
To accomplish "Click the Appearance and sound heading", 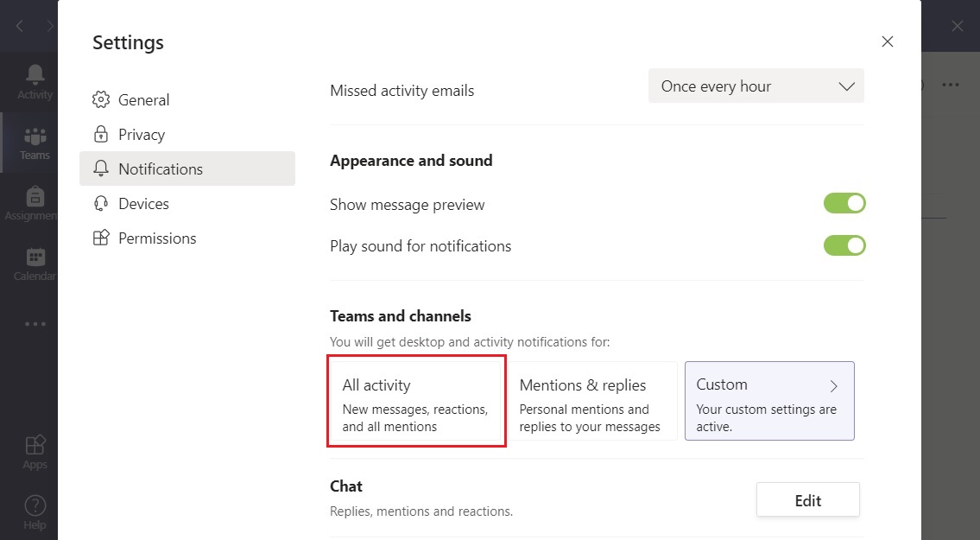I will tap(411, 161).
